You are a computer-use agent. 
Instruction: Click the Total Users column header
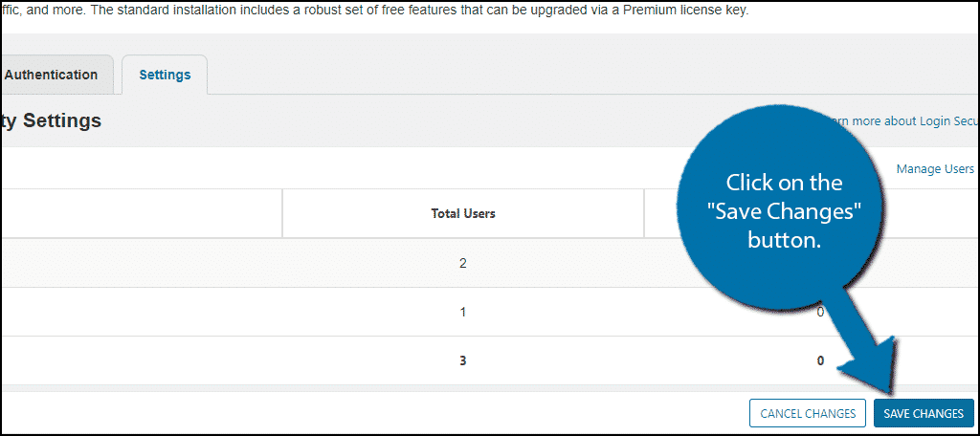click(x=463, y=213)
